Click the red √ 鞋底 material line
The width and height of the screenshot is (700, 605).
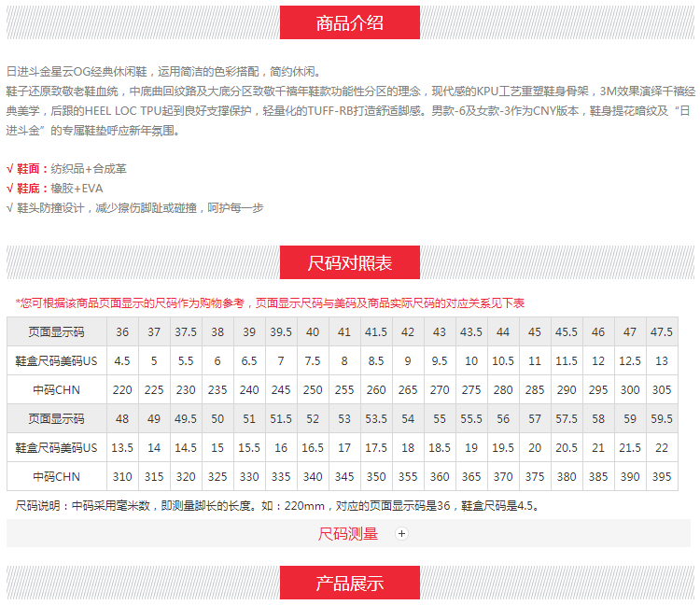coord(55,189)
